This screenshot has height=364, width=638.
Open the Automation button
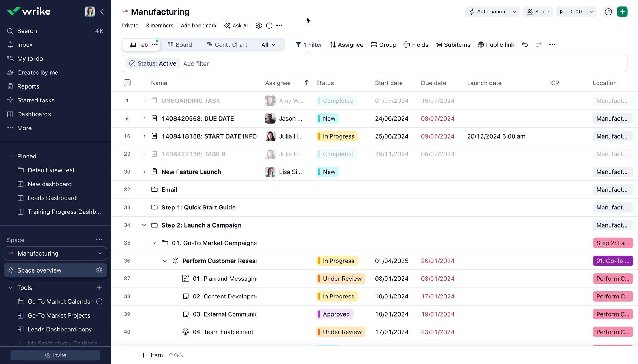click(487, 12)
